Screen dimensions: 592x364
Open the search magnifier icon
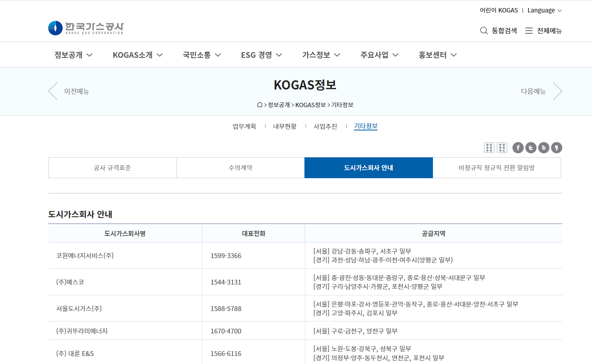tap(484, 31)
